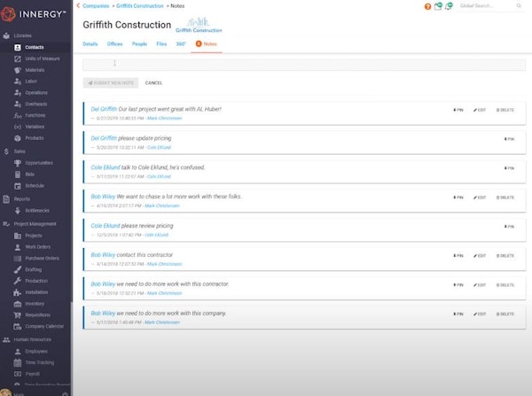
Task: Open Purchase Orders in the sidebar
Action: point(42,259)
